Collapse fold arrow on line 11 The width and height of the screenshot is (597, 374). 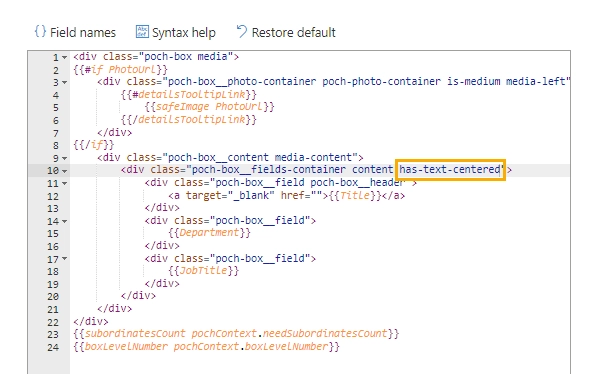[x=64, y=184]
